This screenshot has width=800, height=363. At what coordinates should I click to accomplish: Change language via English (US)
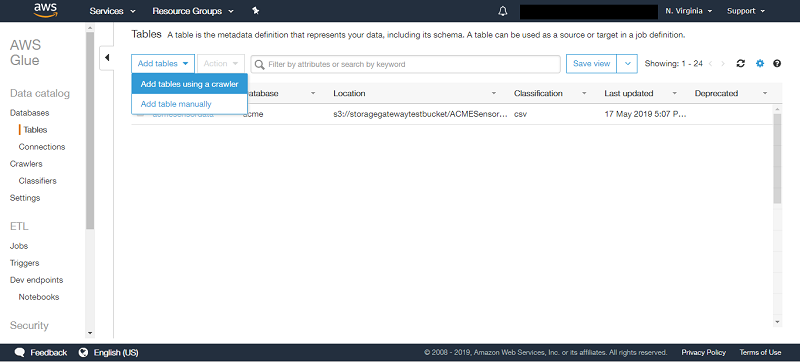point(116,352)
